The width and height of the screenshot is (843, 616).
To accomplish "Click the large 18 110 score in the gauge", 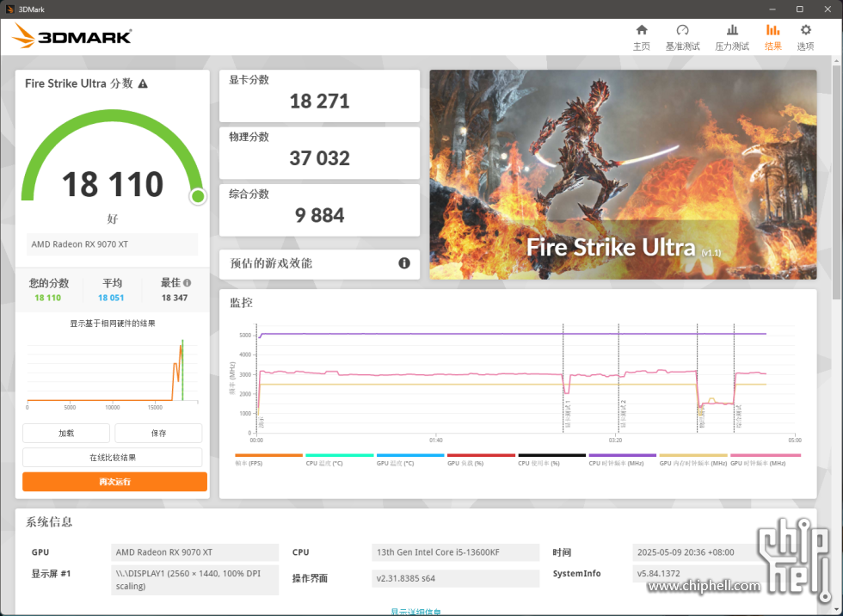I will (x=113, y=184).
